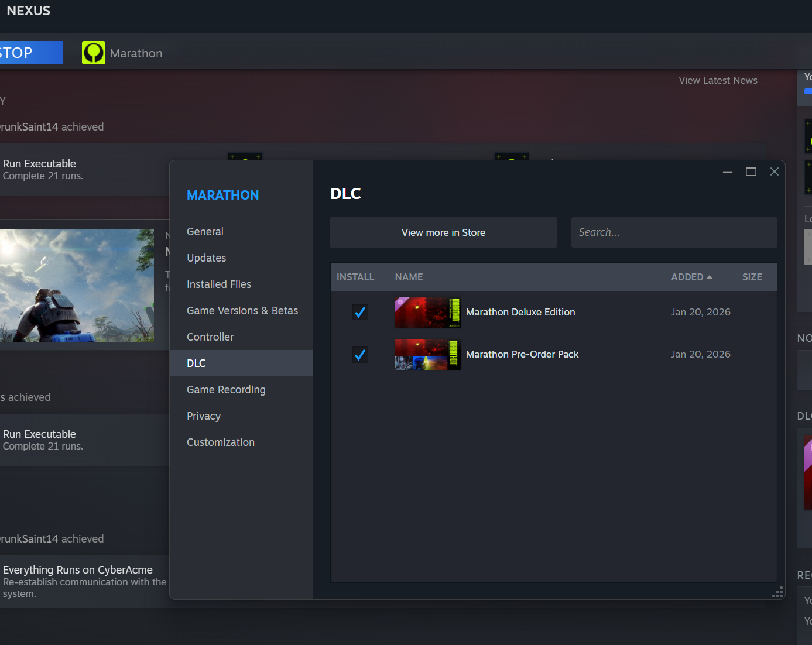Click Marathon Deluxe Edition DLC thumbnail
Image resolution: width=812 pixels, height=645 pixels.
427,313
